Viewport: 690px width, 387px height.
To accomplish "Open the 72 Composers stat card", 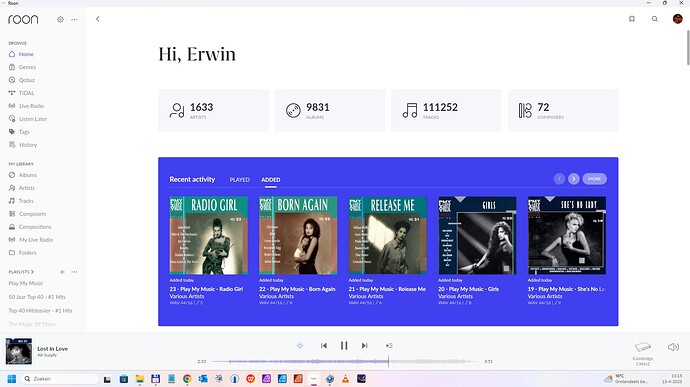I will click(x=563, y=110).
